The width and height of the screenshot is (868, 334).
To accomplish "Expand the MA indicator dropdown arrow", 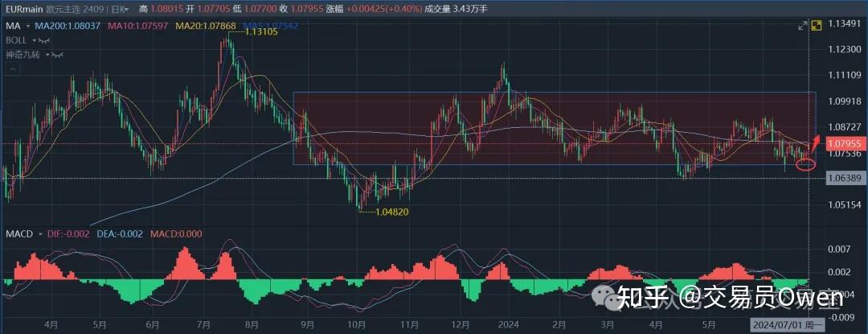I will (30, 26).
